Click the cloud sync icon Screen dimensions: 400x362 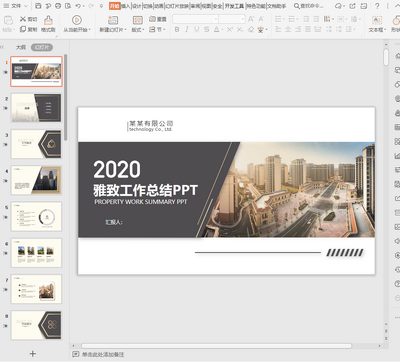point(338,6)
